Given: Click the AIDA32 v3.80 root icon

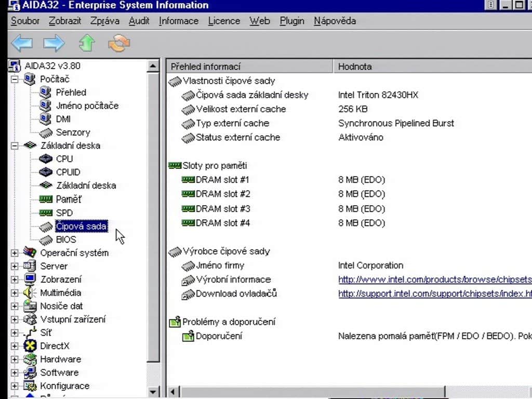Looking at the screenshot, I should [x=14, y=66].
